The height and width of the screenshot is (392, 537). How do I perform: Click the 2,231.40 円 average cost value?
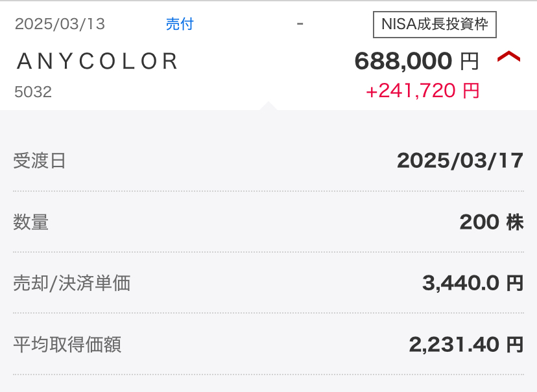point(466,344)
